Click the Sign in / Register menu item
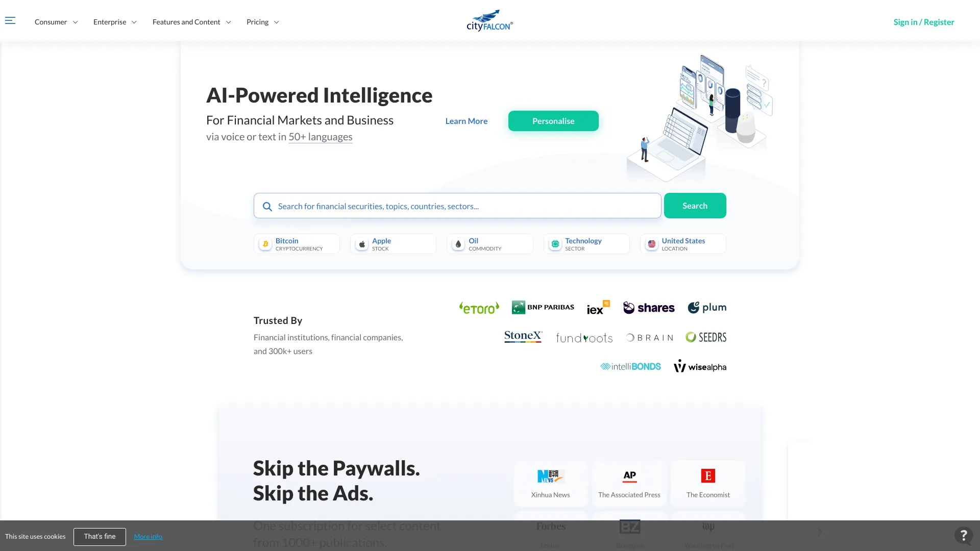980x551 pixels. point(923,21)
